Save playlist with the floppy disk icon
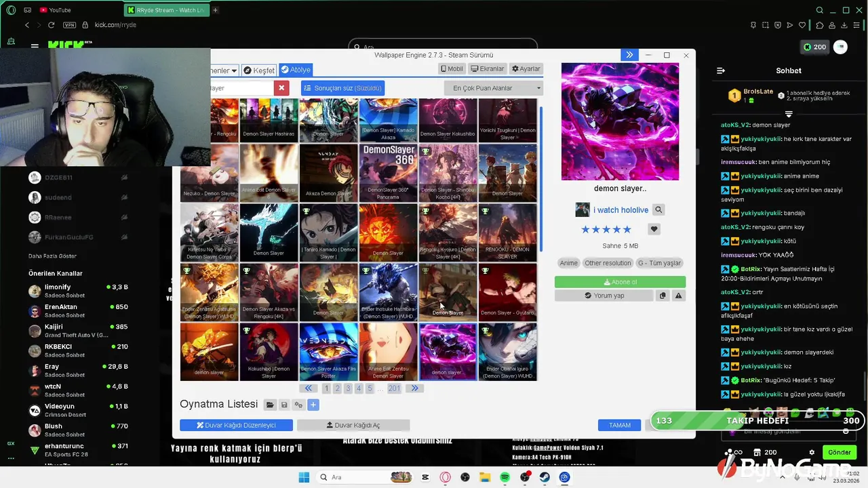 (x=284, y=405)
